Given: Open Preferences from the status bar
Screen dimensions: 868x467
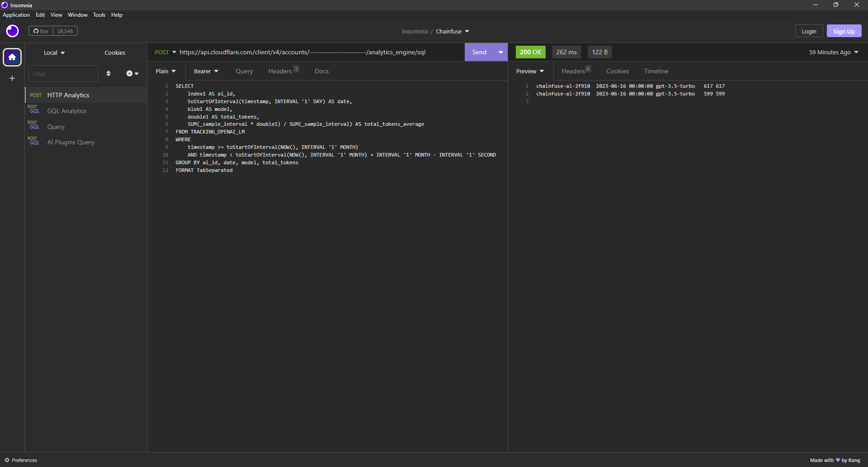Looking at the screenshot, I should pos(21,460).
